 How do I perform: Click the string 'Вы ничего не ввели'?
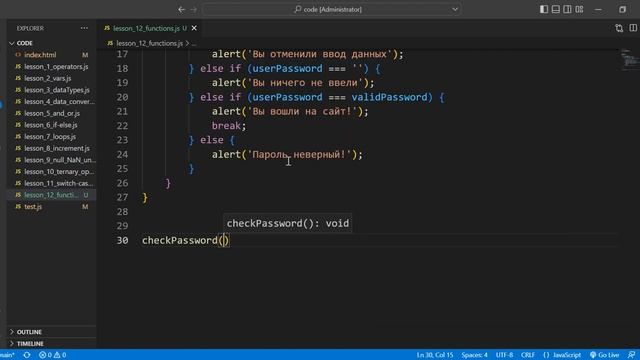(x=305, y=83)
